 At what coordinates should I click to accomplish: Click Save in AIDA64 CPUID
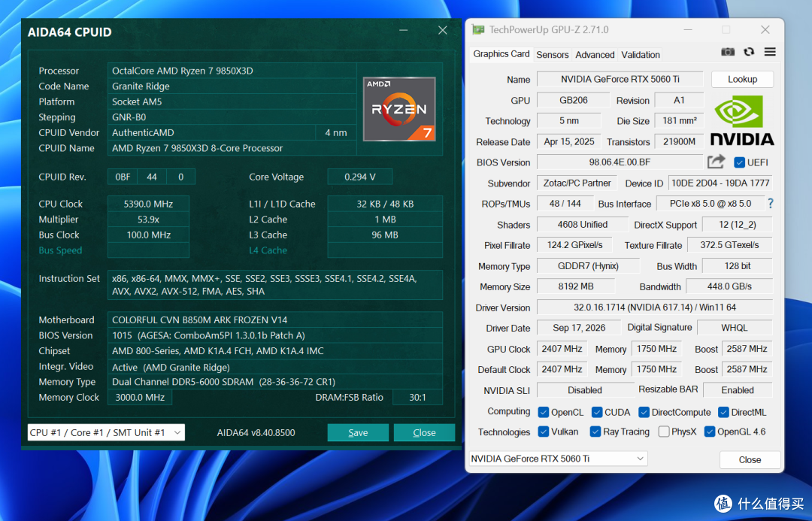(358, 432)
